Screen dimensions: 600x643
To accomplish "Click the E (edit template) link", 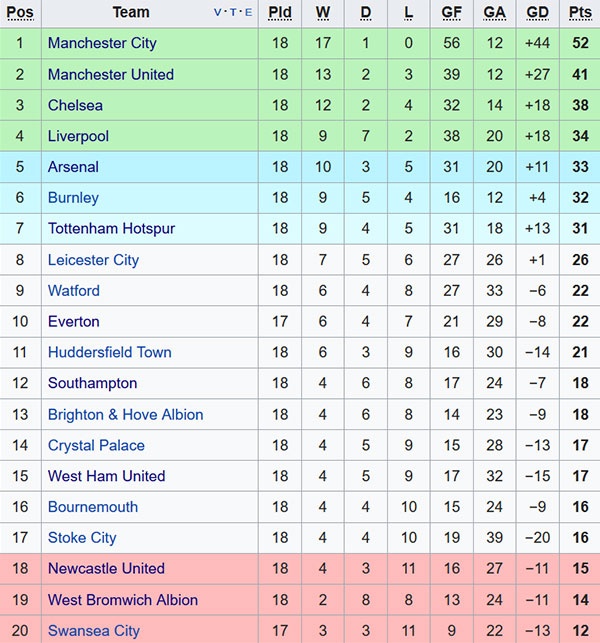I will coord(248,13).
